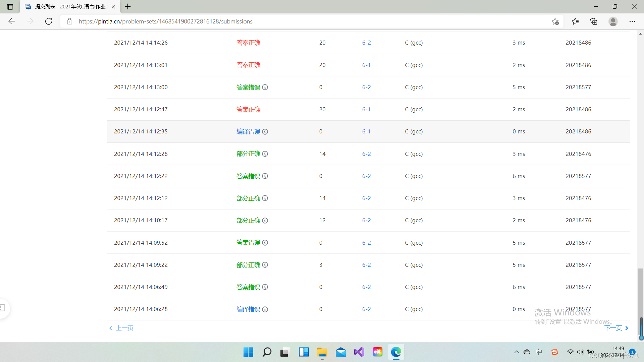Image resolution: width=644 pixels, height=362 pixels.
Task: Add this page to favorites
Action: [555, 21]
